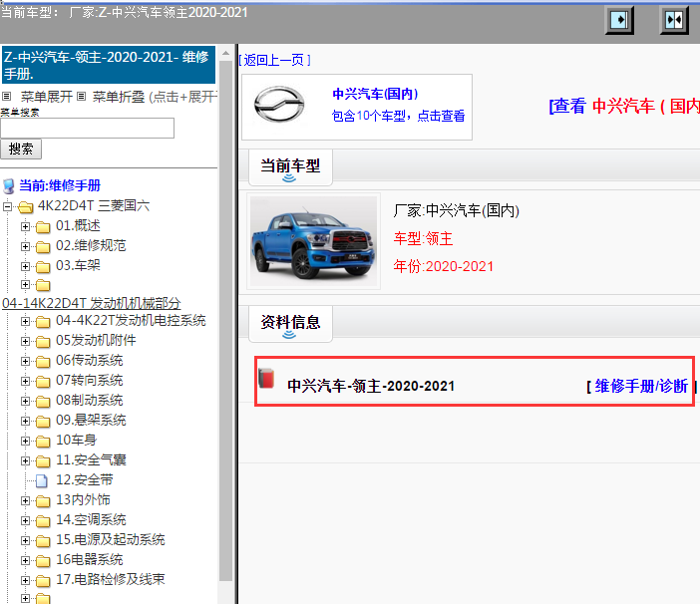The width and height of the screenshot is (700, 604).
Task: Click the blue pickup truck thumbnail
Action: coord(313,241)
